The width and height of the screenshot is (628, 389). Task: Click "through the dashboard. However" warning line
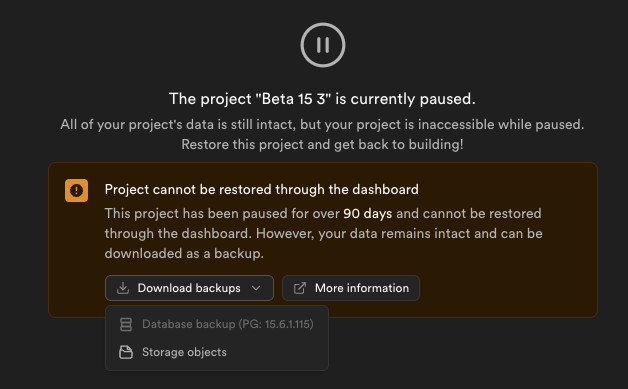[x=324, y=234]
